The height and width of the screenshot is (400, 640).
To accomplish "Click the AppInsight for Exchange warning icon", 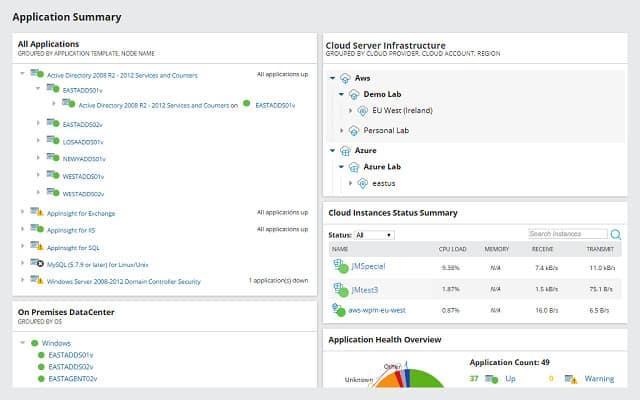I will pyautogui.click(x=37, y=212).
